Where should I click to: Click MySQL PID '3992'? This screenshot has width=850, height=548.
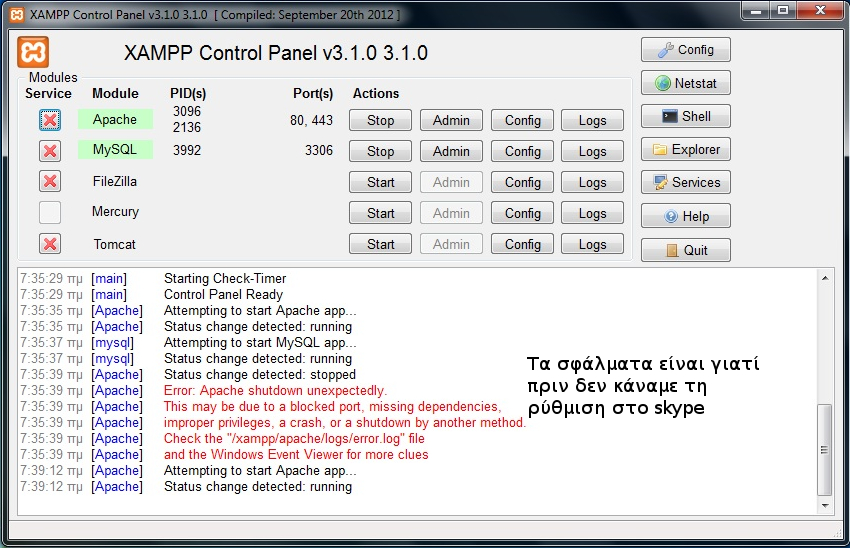(x=187, y=150)
